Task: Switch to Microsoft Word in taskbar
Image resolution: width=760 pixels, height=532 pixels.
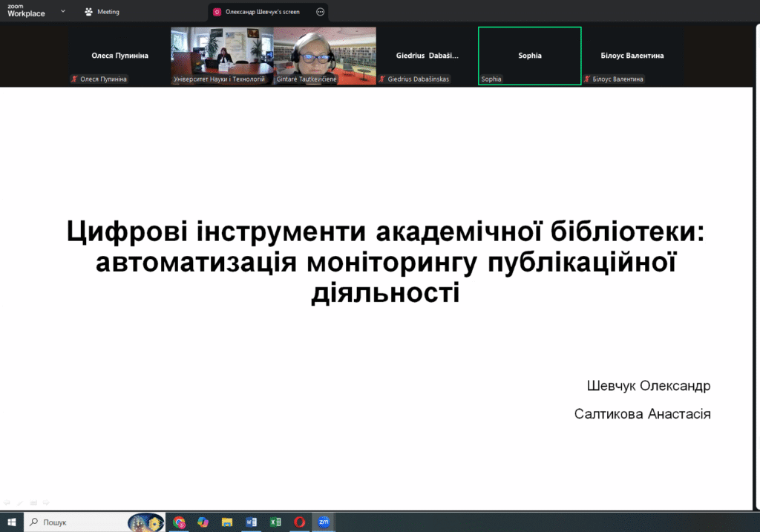Action: tap(251, 522)
